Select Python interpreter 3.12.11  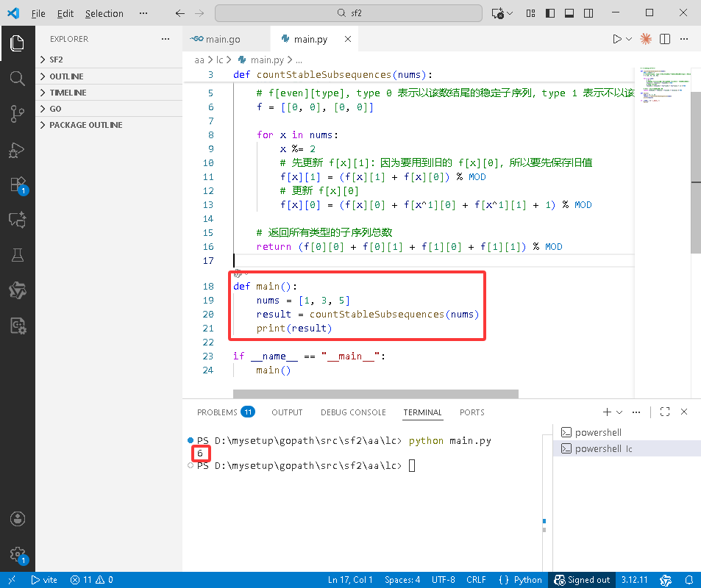634,580
